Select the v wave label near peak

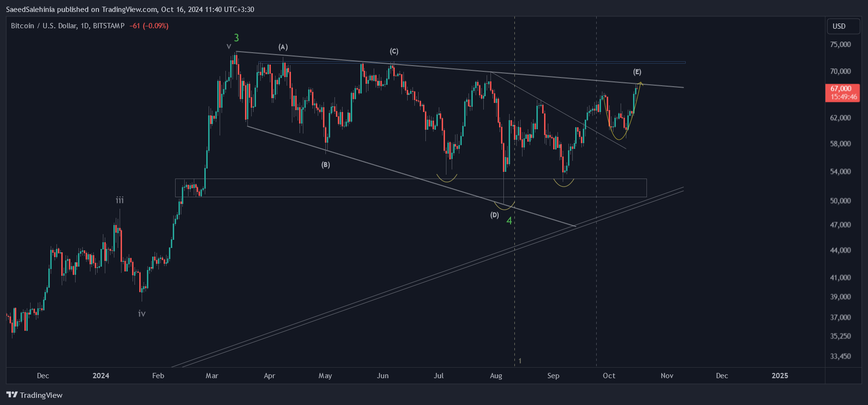(229, 46)
